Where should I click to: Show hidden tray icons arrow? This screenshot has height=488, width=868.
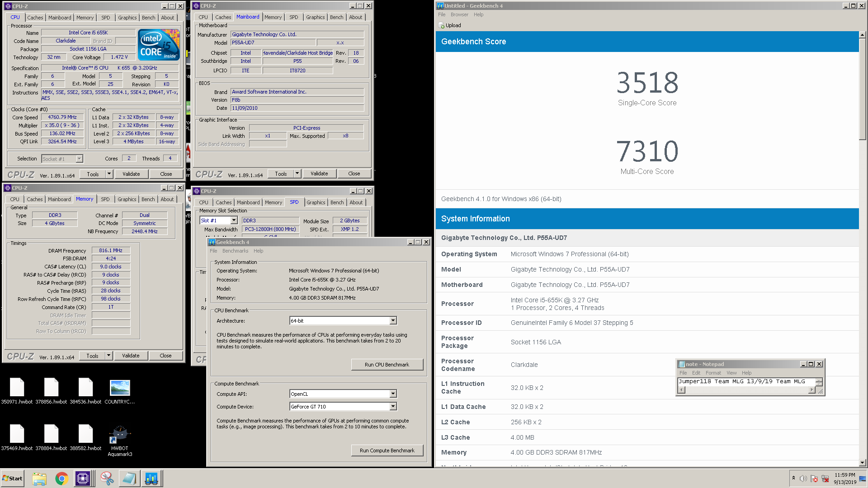(793, 478)
